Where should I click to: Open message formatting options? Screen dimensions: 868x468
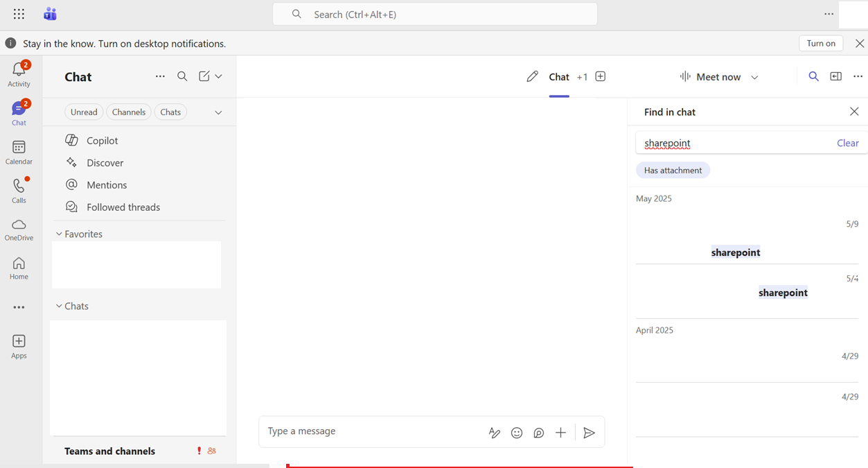[494, 433]
